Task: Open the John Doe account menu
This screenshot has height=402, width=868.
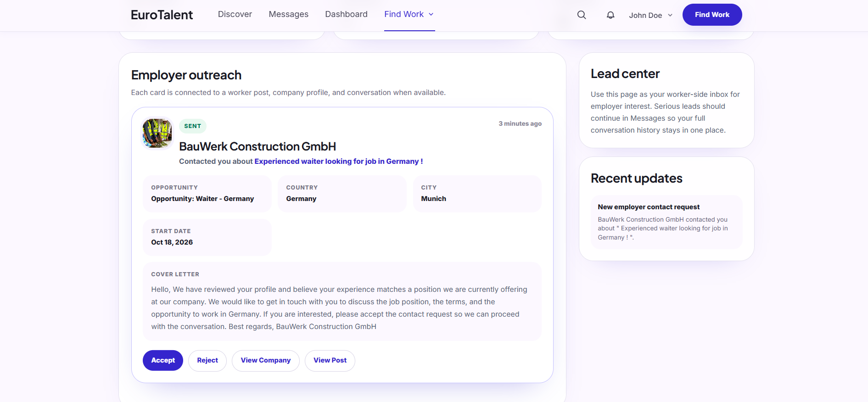Action: click(x=650, y=15)
